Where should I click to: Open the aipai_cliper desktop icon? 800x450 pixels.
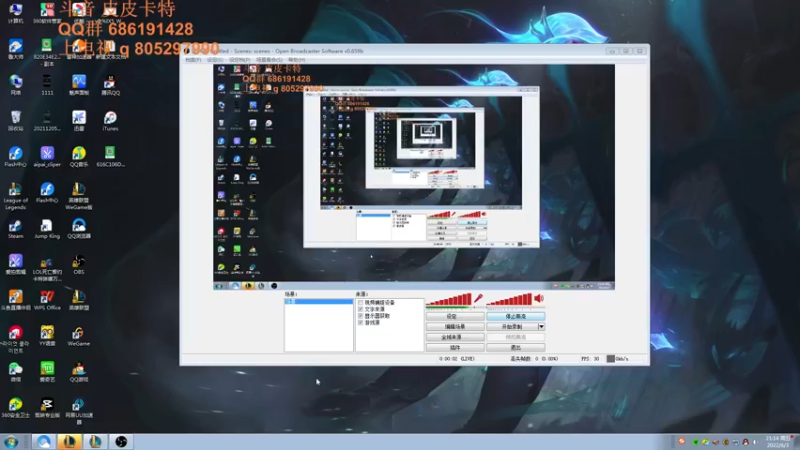[47, 157]
